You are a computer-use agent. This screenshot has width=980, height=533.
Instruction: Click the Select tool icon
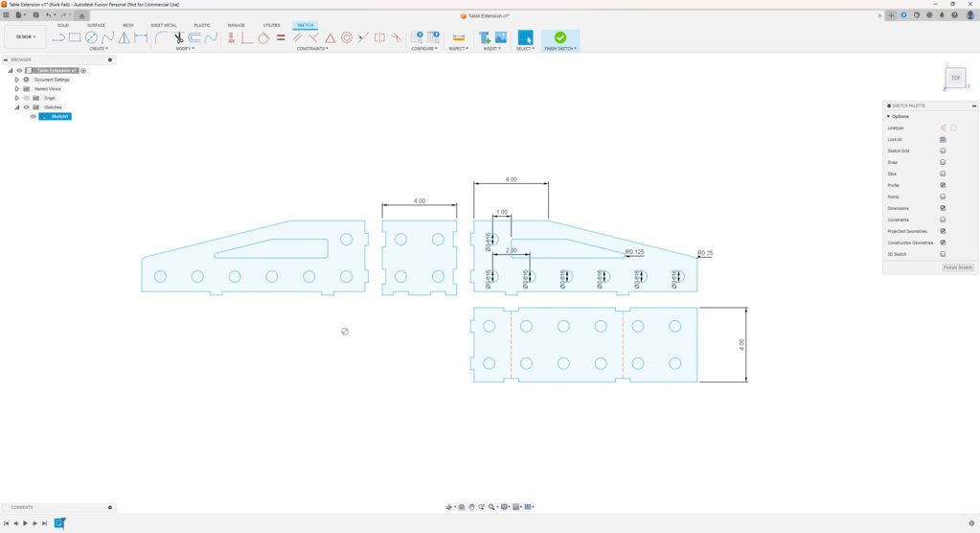click(526, 38)
